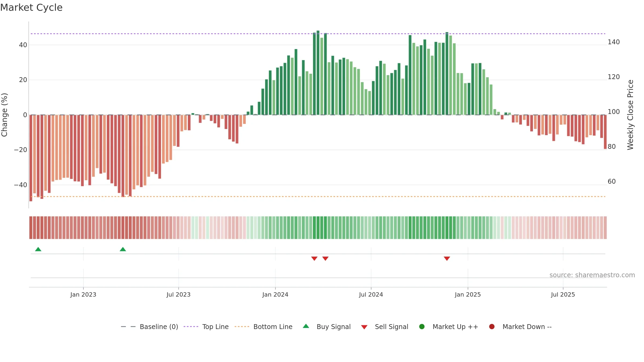Toggle Market Up ++ legend entry

tap(448, 327)
